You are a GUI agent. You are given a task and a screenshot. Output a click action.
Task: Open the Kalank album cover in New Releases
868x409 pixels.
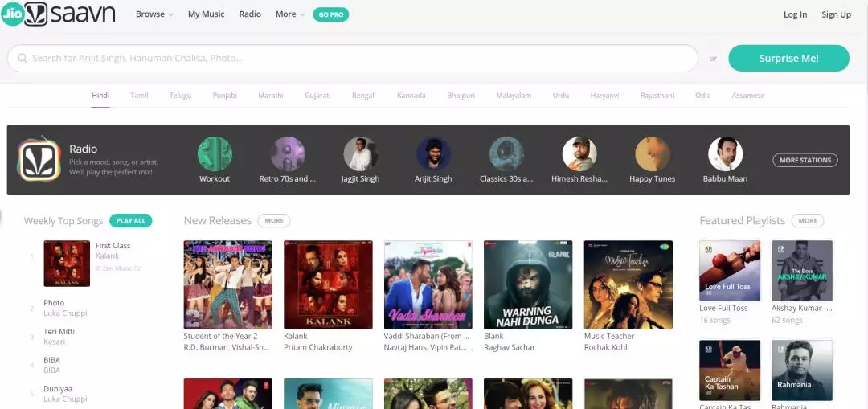coord(328,284)
